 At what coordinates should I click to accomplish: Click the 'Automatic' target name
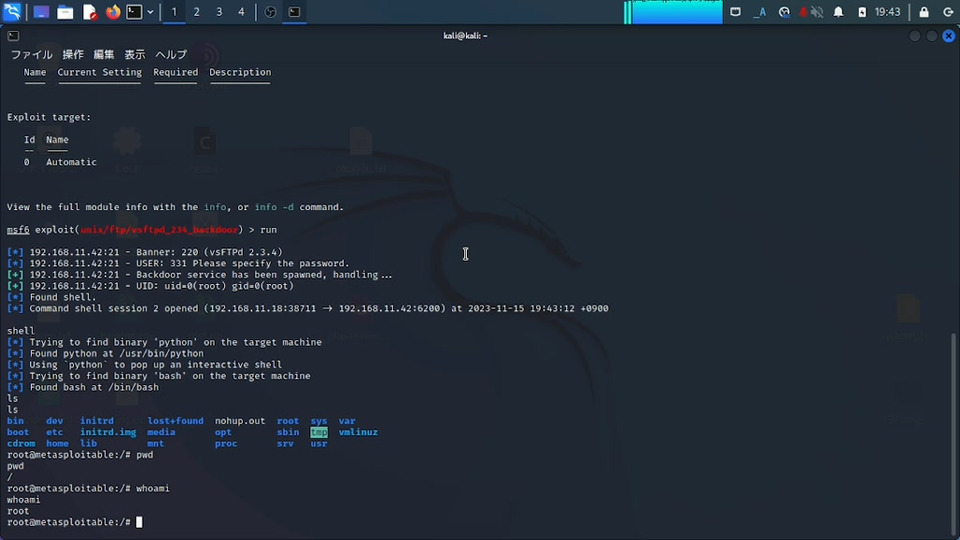click(x=71, y=162)
